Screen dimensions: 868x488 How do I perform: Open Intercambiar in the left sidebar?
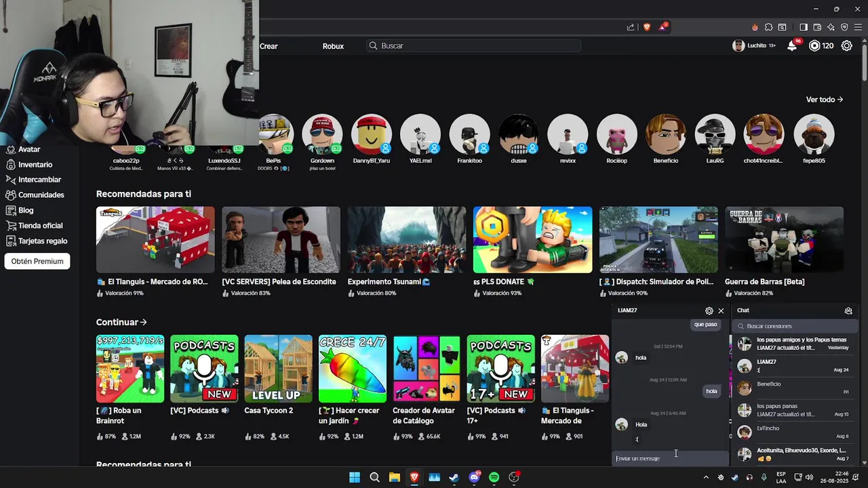(33, 180)
